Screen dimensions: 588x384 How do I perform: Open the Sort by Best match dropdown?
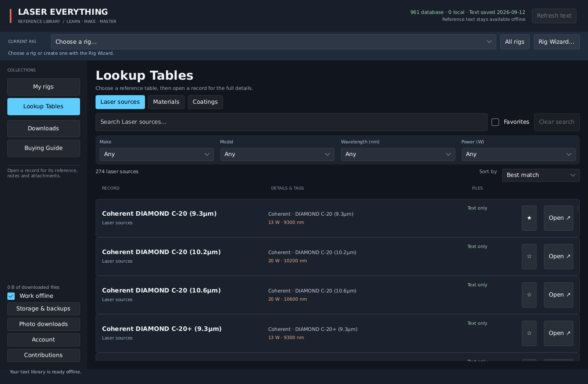[541, 175]
